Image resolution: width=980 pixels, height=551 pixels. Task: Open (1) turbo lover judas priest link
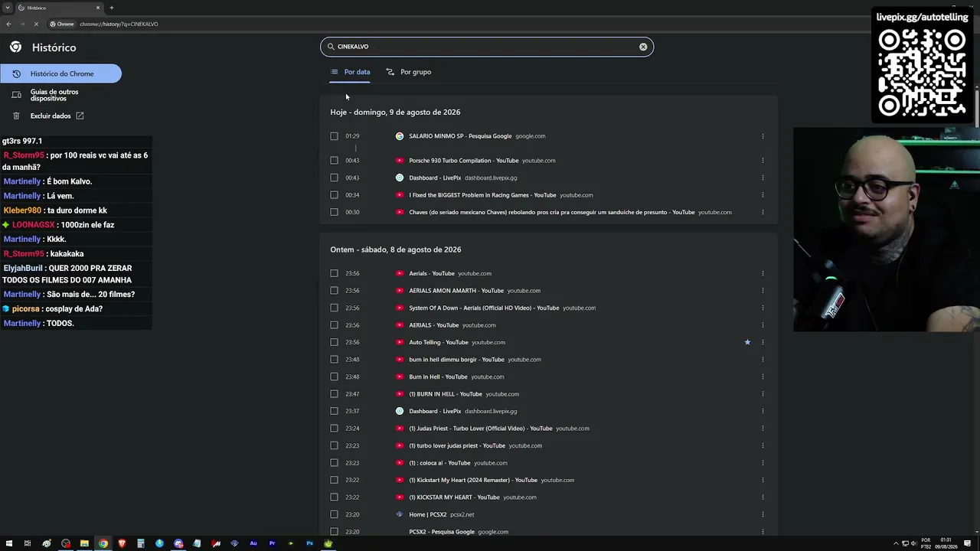(457, 445)
